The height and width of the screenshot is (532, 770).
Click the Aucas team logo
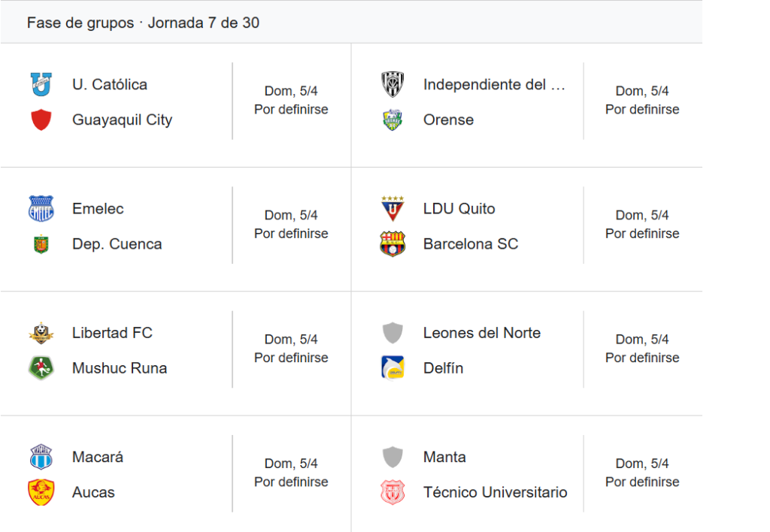pos(41,492)
